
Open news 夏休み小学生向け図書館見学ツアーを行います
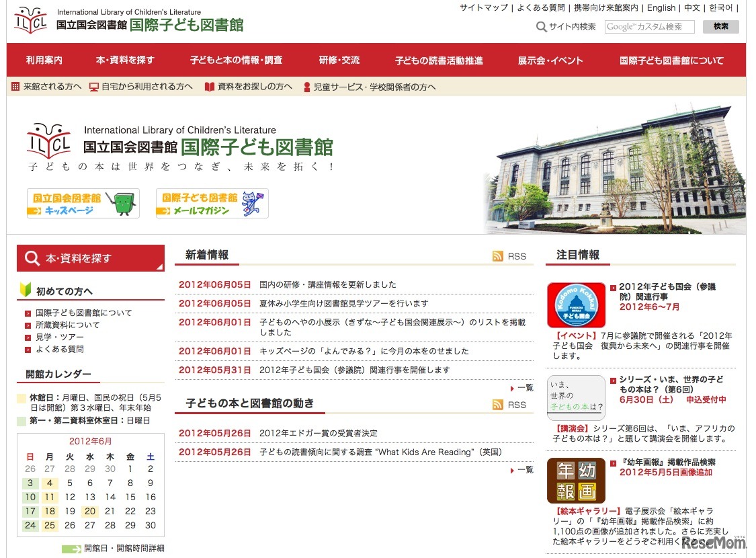tap(344, 303)
